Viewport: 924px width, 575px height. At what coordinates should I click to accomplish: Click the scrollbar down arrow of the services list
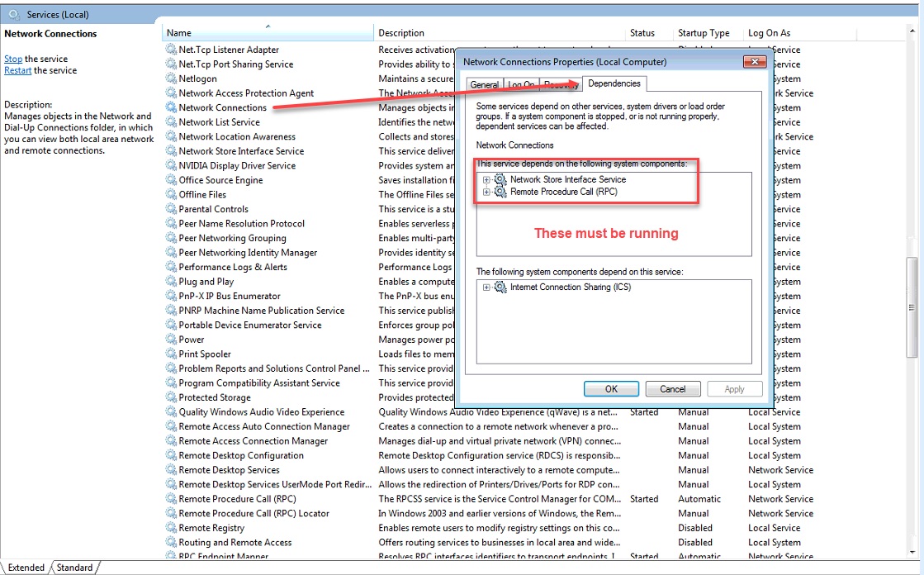point(912,553)
